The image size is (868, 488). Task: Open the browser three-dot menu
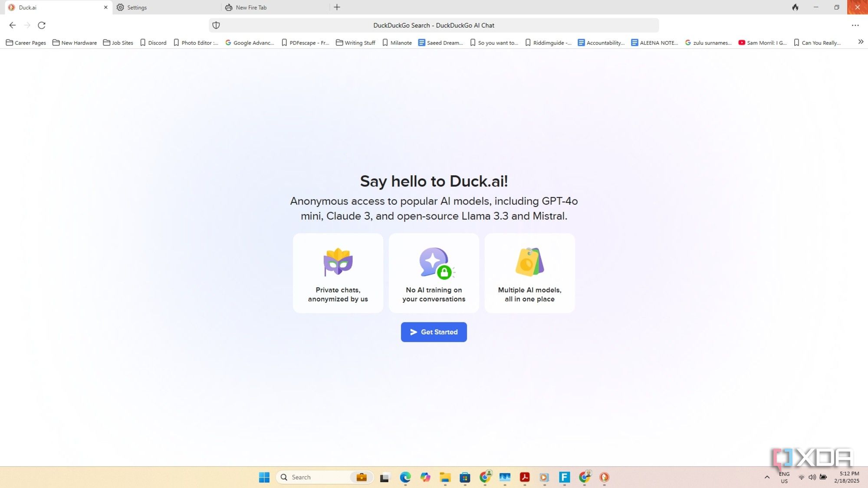855,25
